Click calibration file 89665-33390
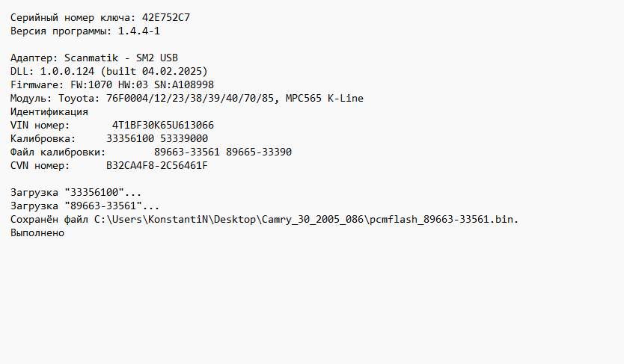 point(259,152)
